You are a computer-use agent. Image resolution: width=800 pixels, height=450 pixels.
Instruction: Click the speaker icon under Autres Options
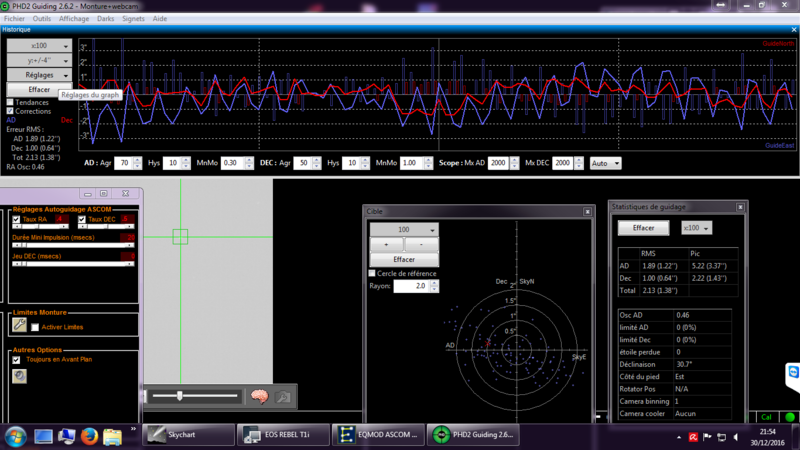click(x=19, y=376)
